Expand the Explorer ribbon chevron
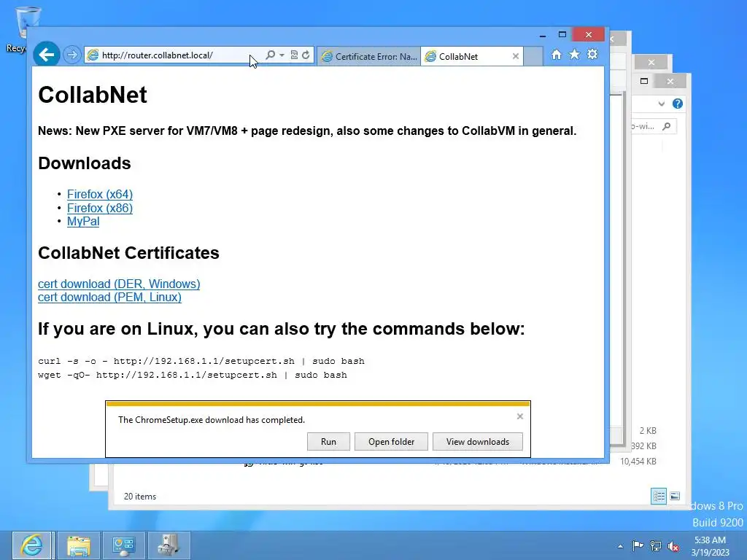The image size is (747, 560). (661, 104)
